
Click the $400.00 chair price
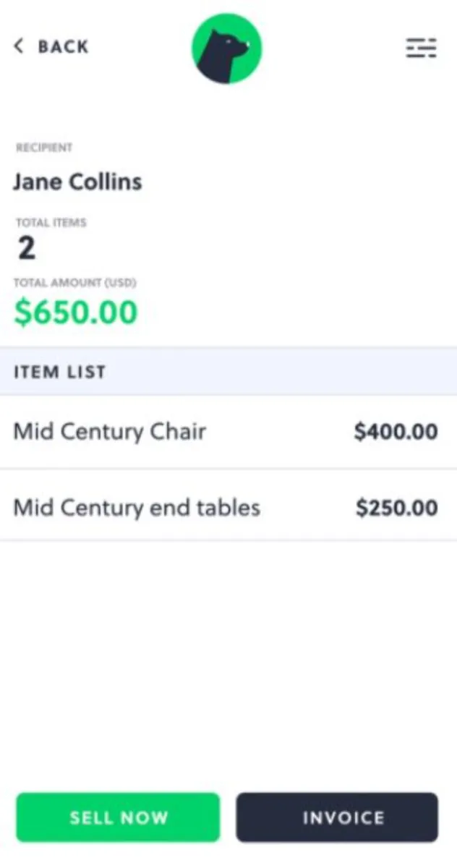tap(396, 433)
